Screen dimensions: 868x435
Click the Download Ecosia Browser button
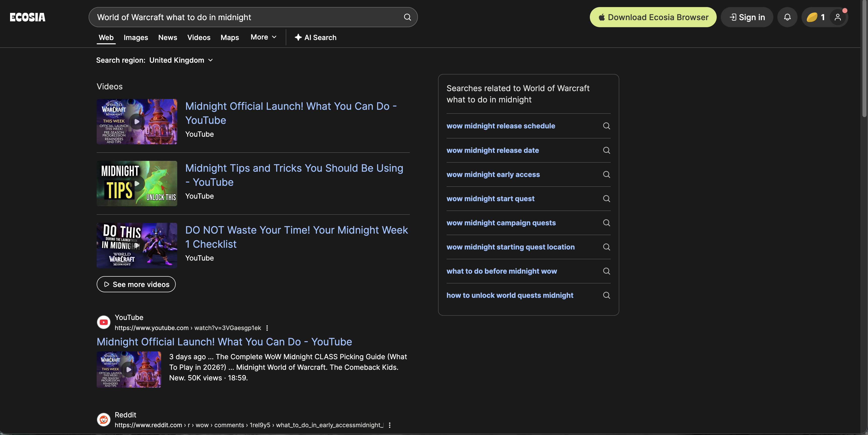(x=652, y=17)
